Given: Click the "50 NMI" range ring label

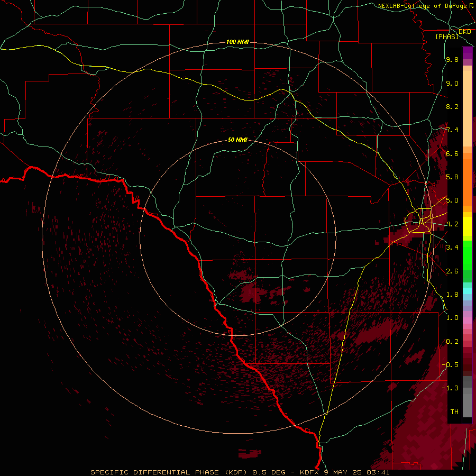Looking at the screenshot, I should [237, 140].
